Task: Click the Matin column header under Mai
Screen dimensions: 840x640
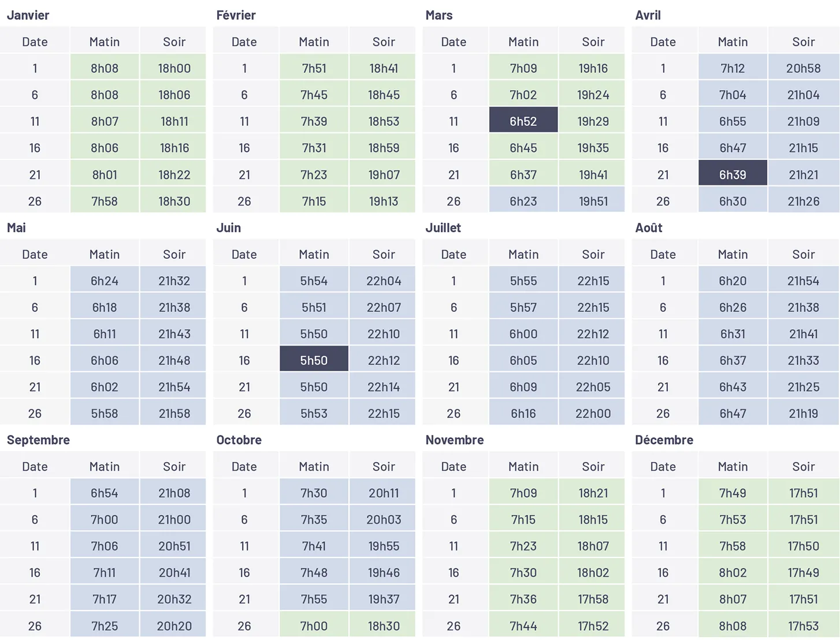Action: (105, 254)
